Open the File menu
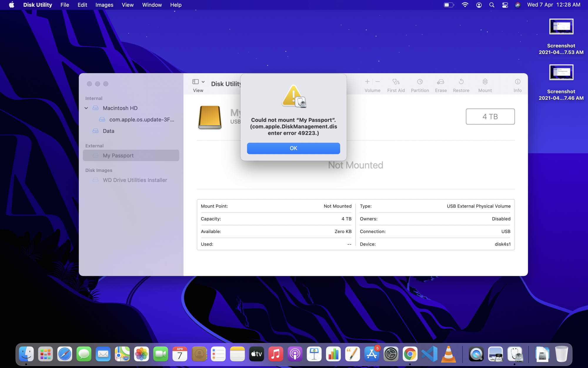 (64, 5)
